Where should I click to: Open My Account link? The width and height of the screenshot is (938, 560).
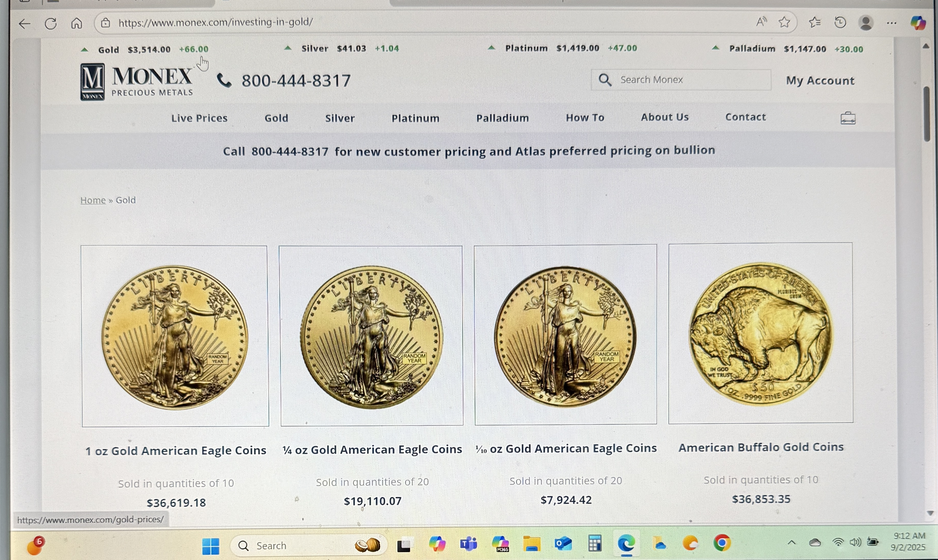[820, 80]
